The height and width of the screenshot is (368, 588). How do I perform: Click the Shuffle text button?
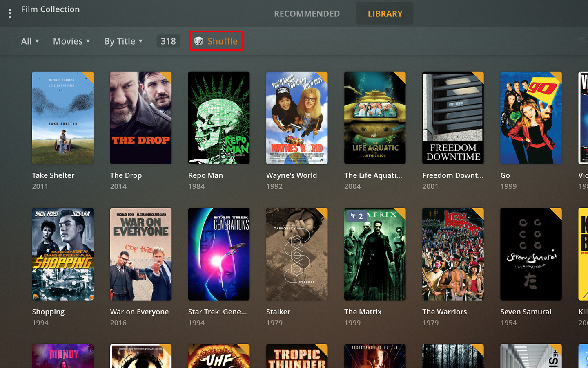point(223,41)
